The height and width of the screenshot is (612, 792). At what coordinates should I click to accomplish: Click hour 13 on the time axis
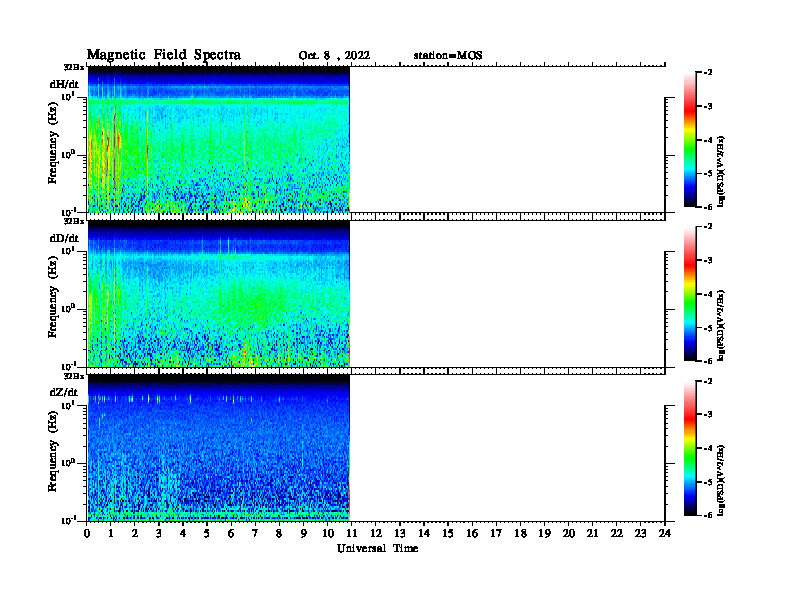400,533
